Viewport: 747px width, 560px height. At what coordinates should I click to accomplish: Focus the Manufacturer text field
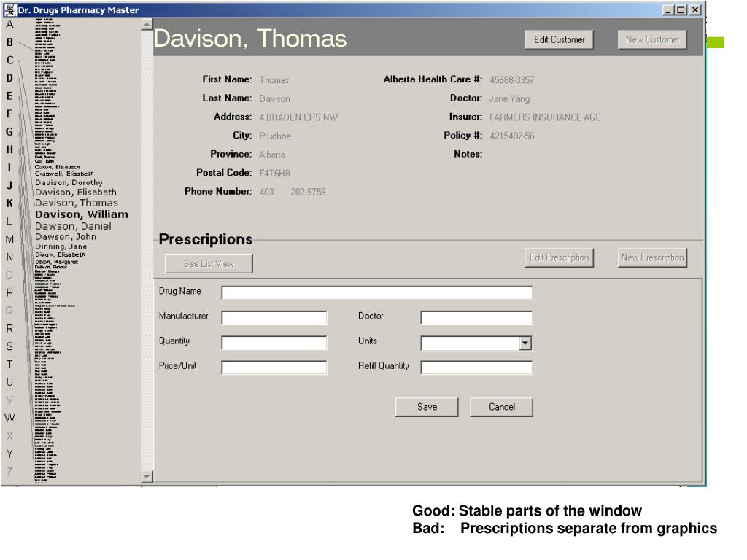click(274, 318)
